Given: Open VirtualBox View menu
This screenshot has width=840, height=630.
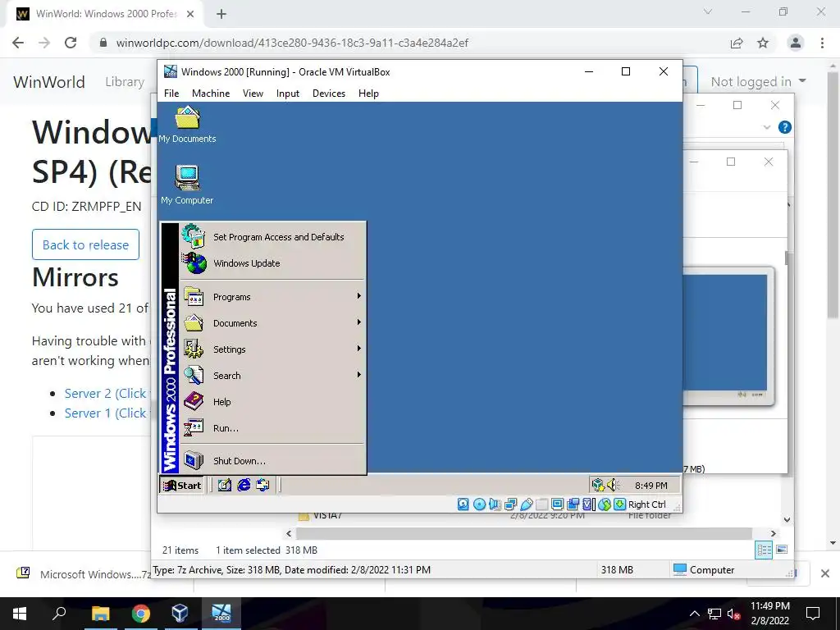Looking at the screenshot, I should 253,94.
